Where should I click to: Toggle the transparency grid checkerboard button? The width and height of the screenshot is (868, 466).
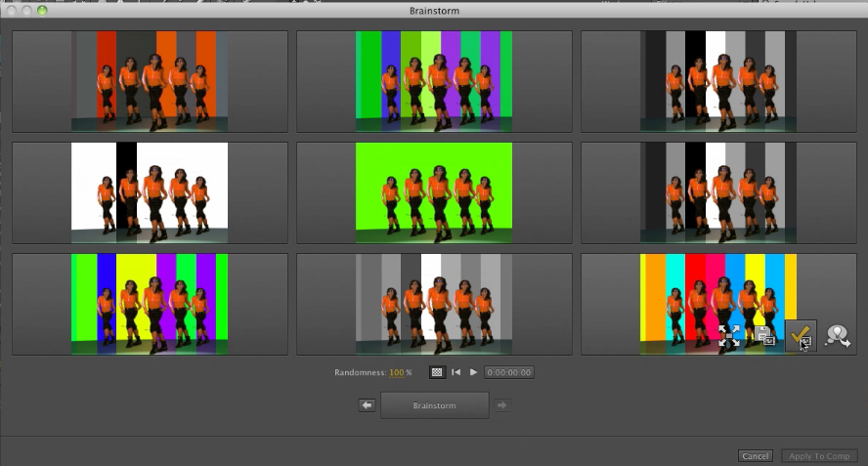pos(437,372)
